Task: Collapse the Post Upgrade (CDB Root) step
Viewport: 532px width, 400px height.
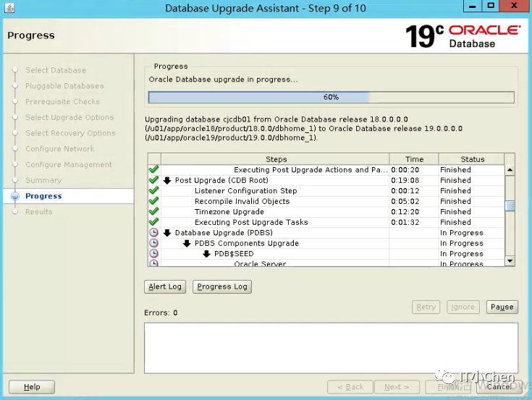Action: (167, 180)
